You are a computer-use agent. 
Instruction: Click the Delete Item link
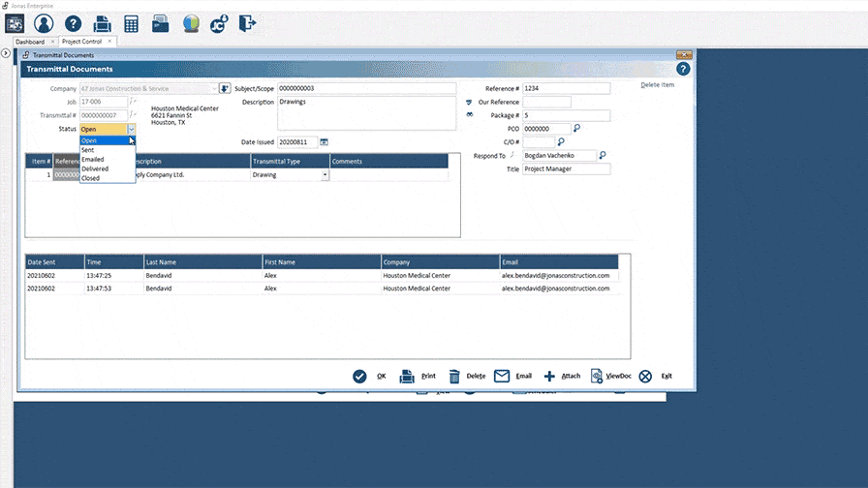(657, 84)
